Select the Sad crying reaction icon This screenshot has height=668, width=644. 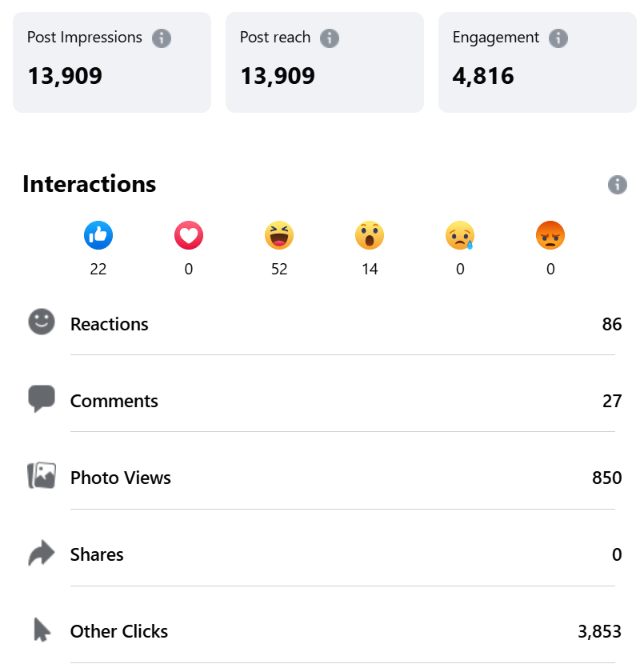click(460, 235)
